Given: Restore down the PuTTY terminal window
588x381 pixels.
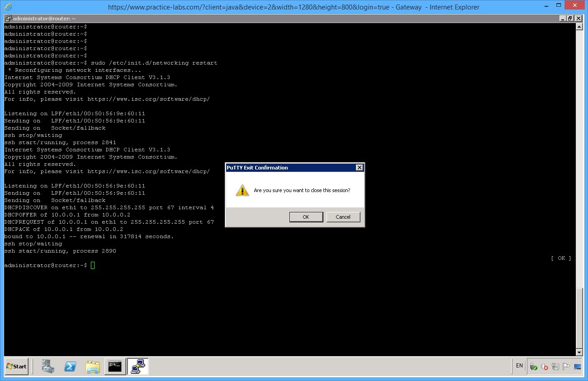Looking at the screenshot, I should [x=570, y=19].
